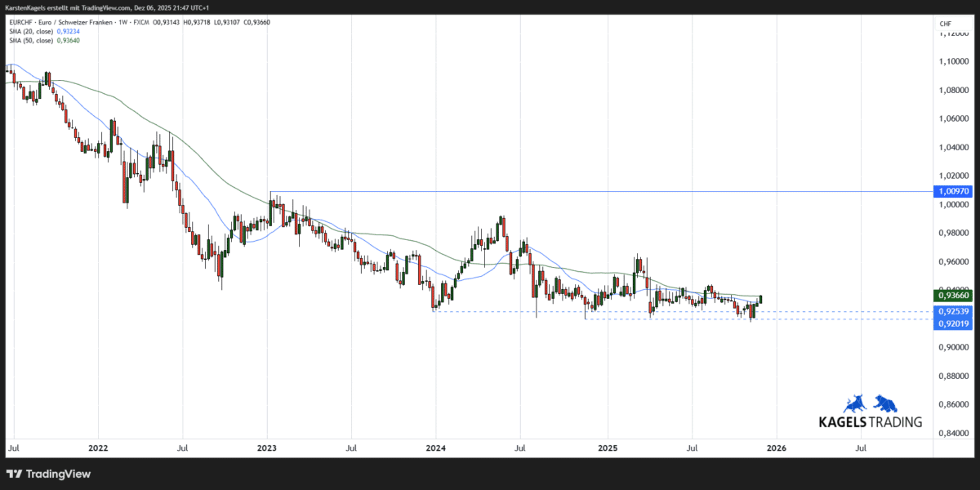Select the bull icon in the Kagels Trading logo
The width and height of the screenshot is (980, 490).
tap(856, 403)
